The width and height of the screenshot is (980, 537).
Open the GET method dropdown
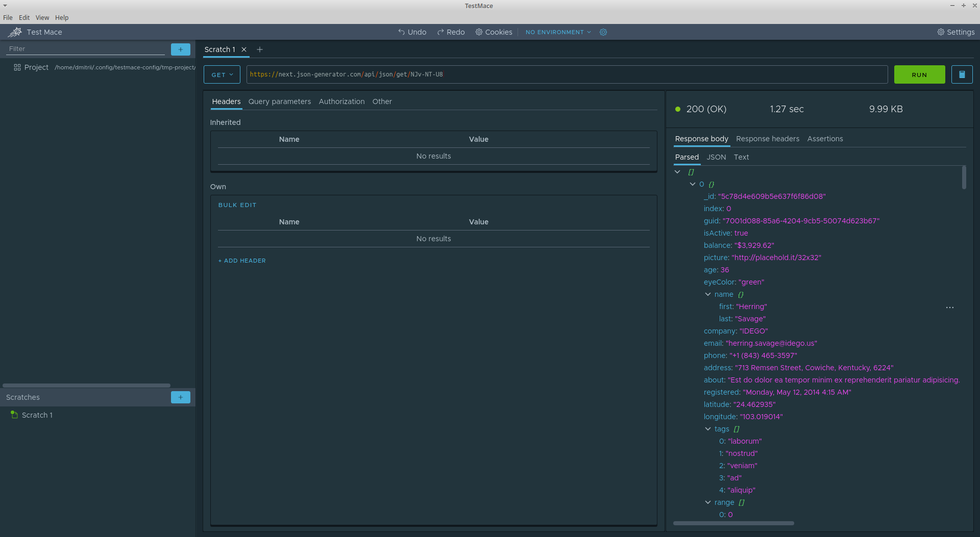222,74
